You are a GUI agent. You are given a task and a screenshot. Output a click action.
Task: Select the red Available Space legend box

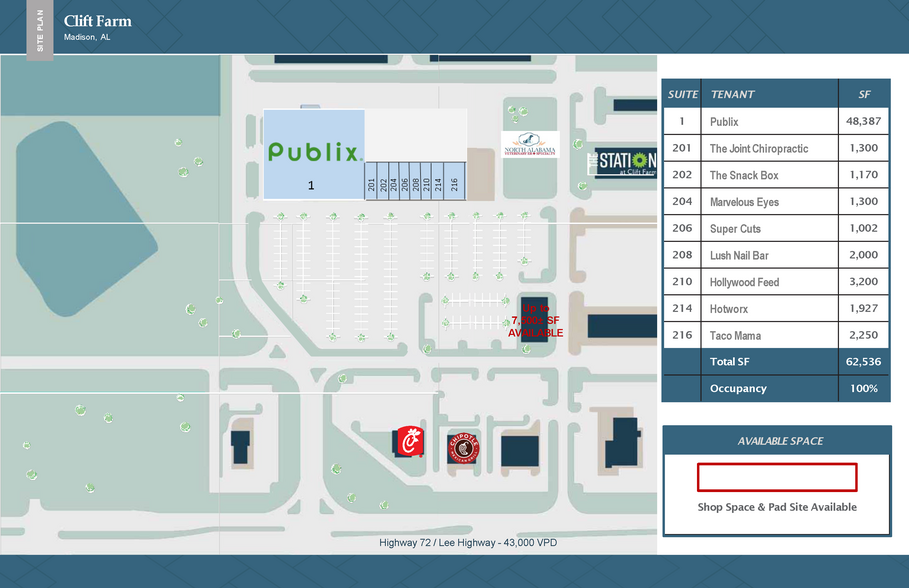[777, 477]
